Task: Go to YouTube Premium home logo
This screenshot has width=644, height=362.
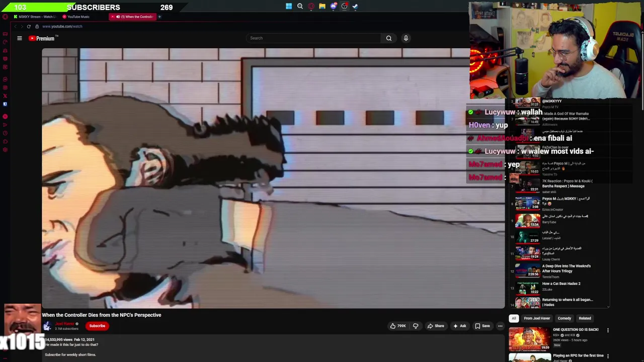Action: click(x=43, y=38)
